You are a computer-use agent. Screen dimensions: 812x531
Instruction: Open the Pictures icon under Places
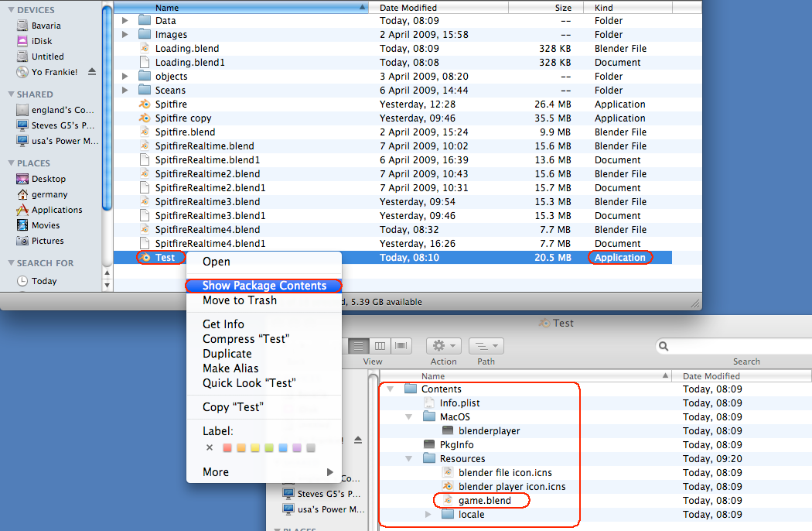(x=22, y=241)
